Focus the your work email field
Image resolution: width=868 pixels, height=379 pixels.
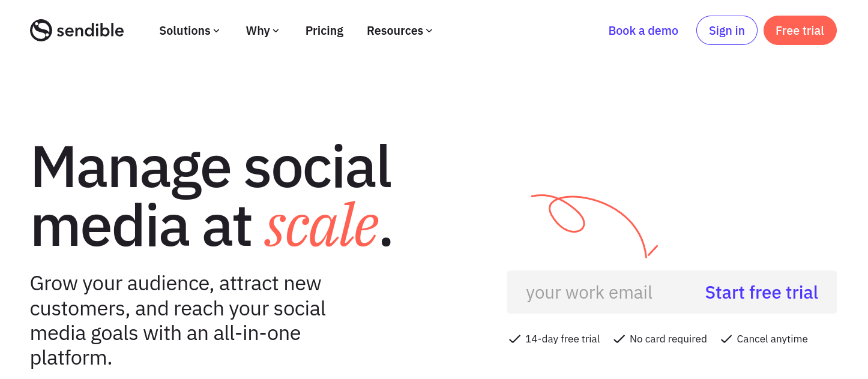coord(600,292)
